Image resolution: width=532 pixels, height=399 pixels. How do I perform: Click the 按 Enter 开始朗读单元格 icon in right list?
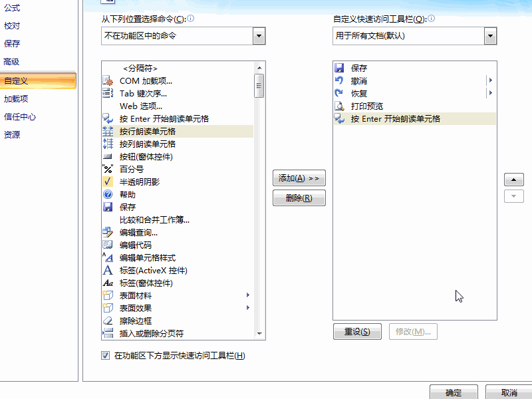339,119
